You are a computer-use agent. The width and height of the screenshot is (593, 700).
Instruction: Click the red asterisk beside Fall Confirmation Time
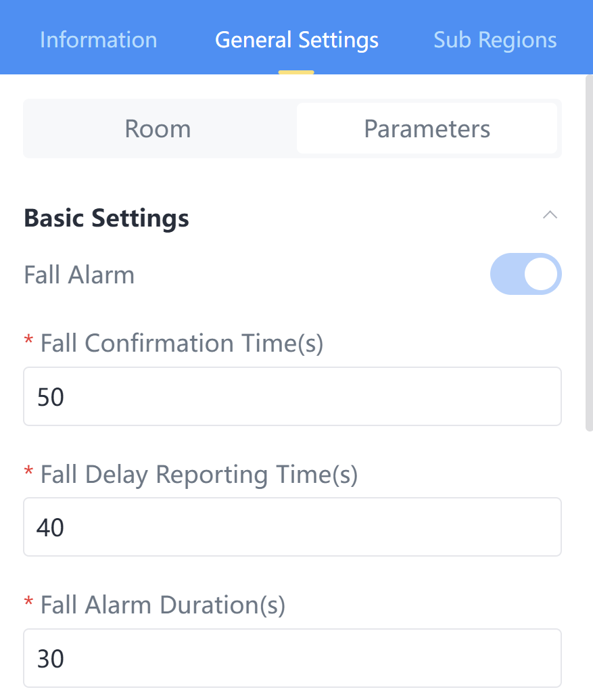(x=28, y=342)
